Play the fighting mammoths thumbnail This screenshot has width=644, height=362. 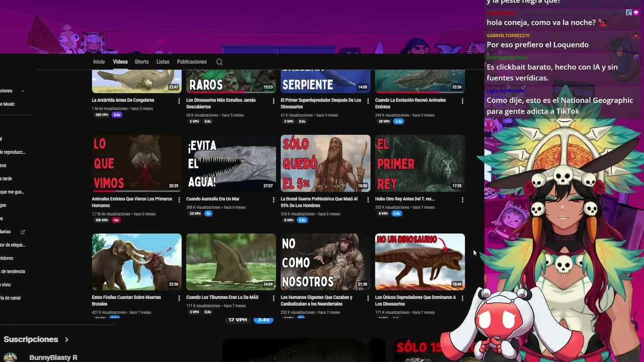click(137, 262)
